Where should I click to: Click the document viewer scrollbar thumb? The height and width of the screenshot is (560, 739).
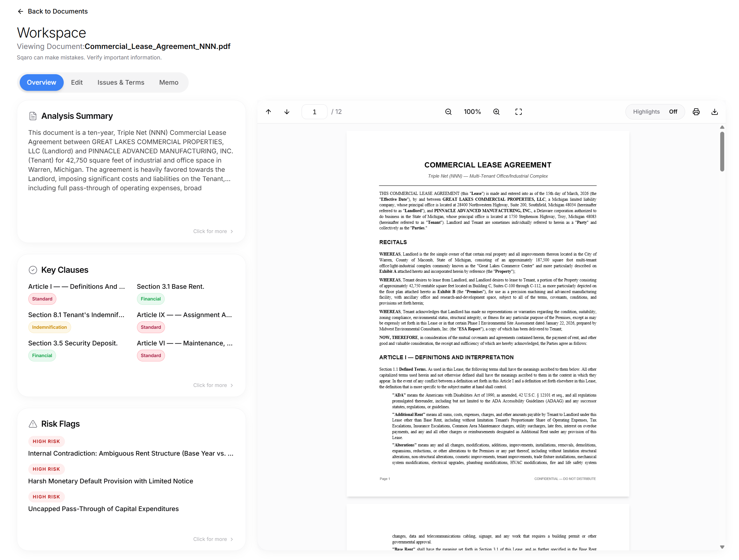click(722, 151)
